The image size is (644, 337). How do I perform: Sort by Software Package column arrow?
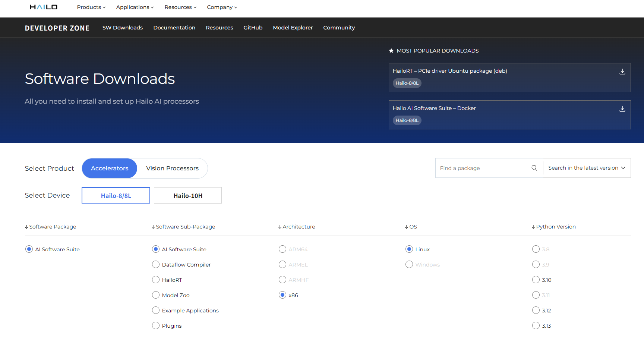[26, 227]
